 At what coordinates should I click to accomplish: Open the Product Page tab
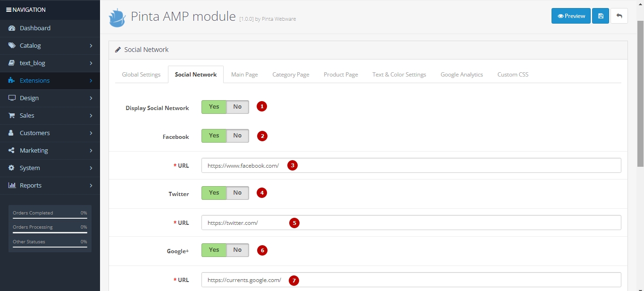pos(341,75)
